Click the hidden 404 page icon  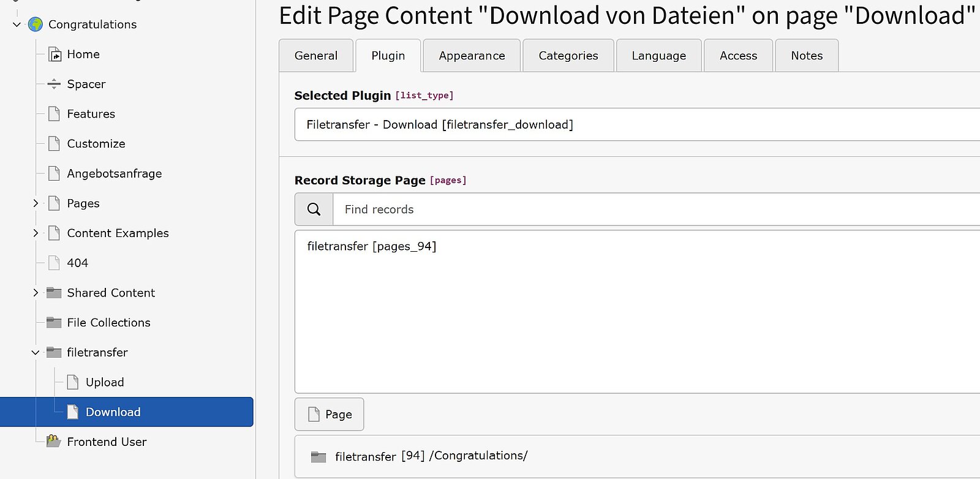[x=54, y=263]
